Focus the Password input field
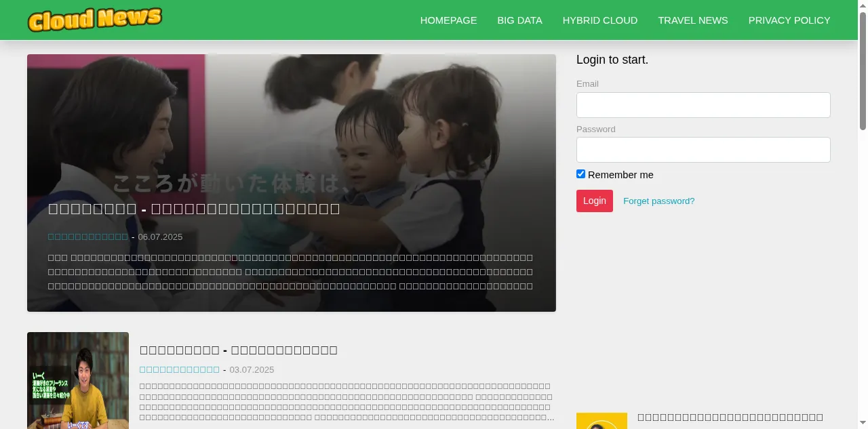Image resolution: width=868 pixels, height=429 pixels. coord(703,150)
